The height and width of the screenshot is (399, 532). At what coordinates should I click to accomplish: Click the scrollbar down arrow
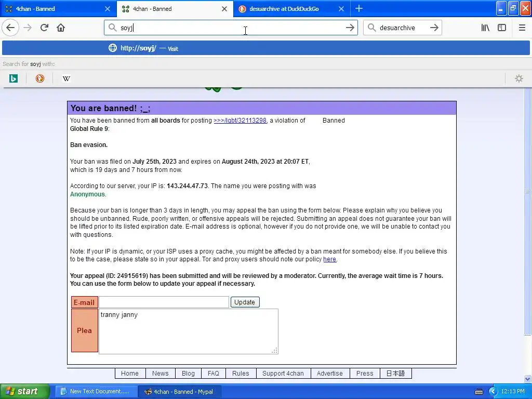pyautogui.click(x=527, y=379)
